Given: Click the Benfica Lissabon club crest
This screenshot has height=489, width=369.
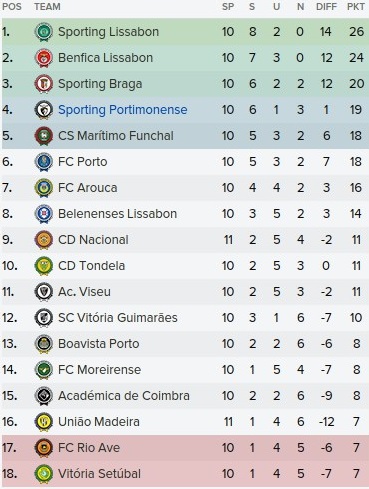Looking at the screenshot, I should [x=44, y=58].
